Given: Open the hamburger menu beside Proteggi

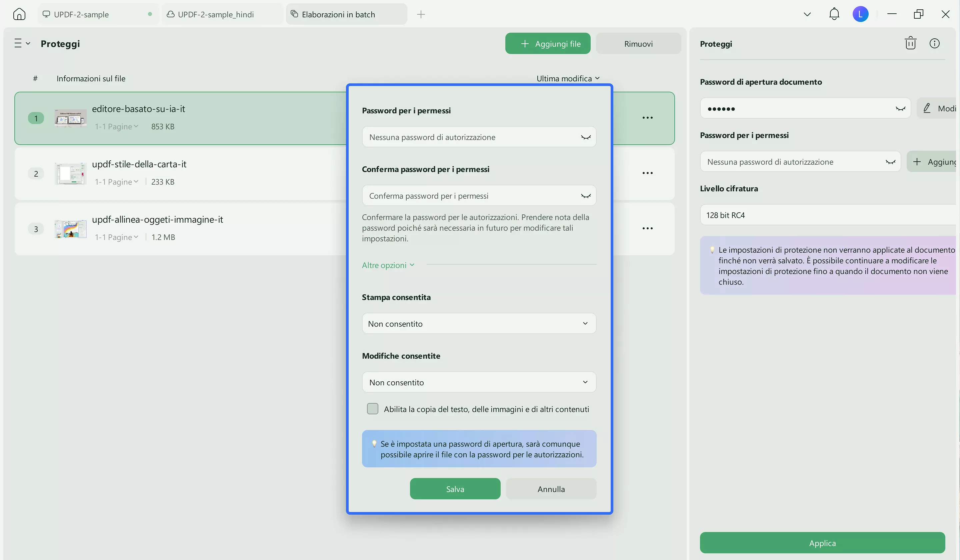Looking at the screenshot, I should [22, 43].
